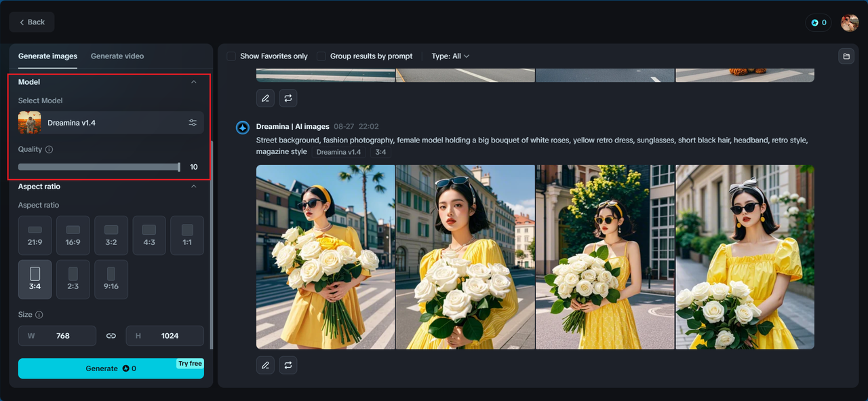This screenshot has height=401, width=868.
Task: Open the credits counter showing 0
Action: click(x=818, y=22)
